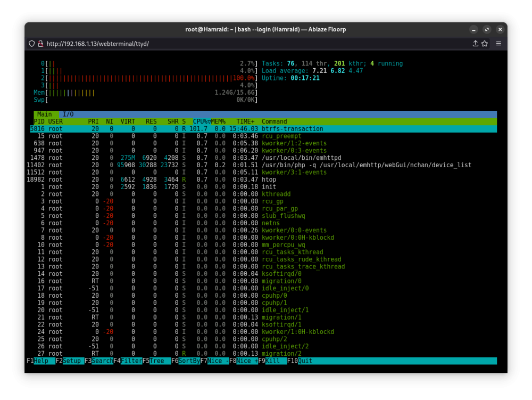
Task: Toggle sort direction on CPU% column
Action: point(202,121)
